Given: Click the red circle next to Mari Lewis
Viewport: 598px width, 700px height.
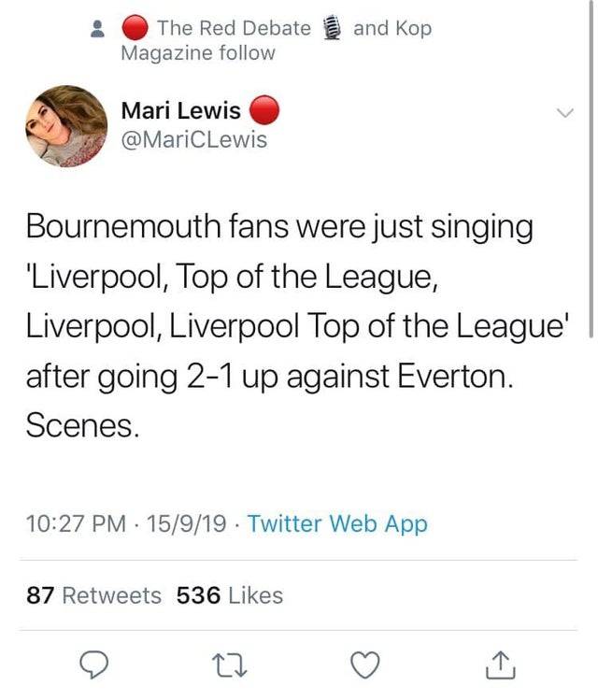Looking at the screenshot, I should click(x=265, y=111).
